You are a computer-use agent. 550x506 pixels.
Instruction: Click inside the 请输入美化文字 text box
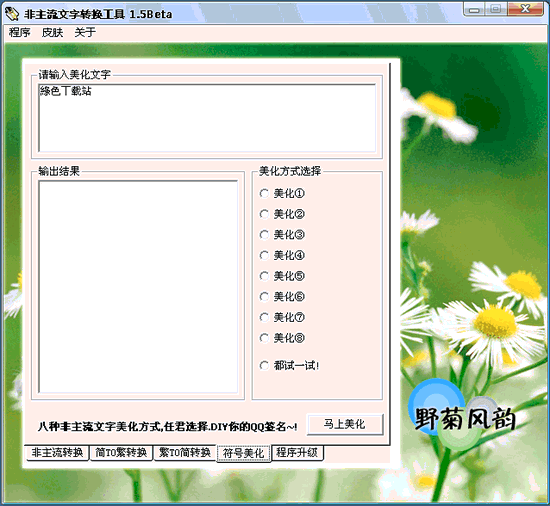pyautogui.click(x=207, y=118)
